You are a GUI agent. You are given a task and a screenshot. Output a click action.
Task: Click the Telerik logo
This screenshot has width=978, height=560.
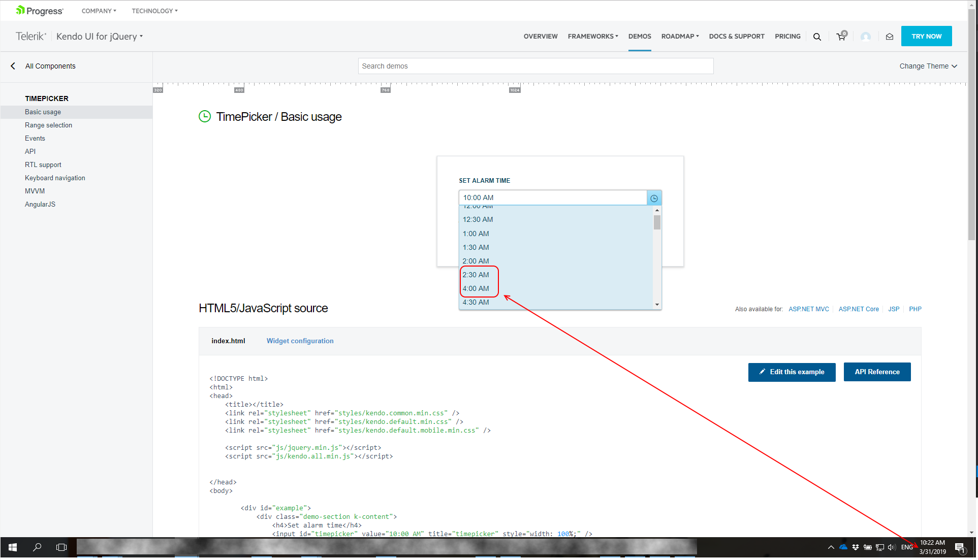tap(30, 37)
